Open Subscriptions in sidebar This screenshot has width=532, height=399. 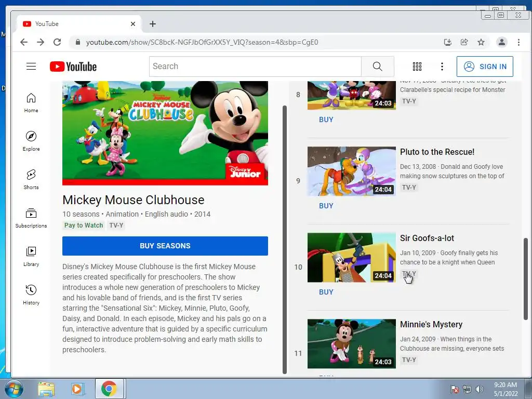point(31,218)
